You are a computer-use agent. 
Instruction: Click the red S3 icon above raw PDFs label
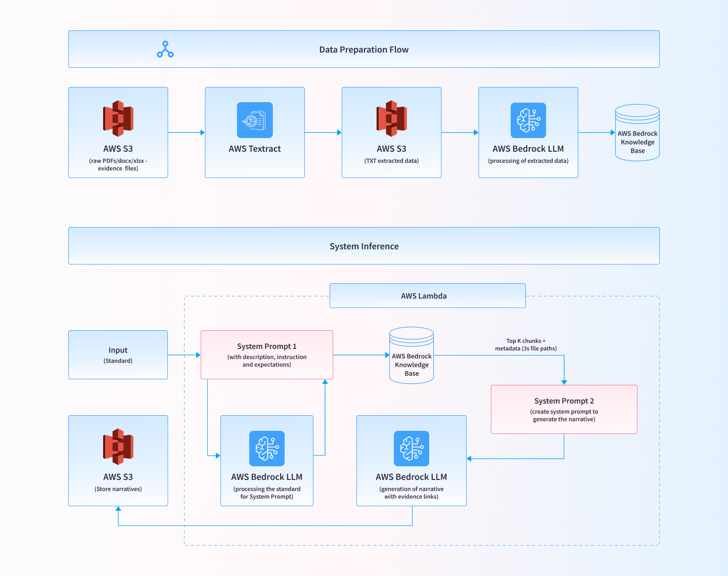[118, 118]
